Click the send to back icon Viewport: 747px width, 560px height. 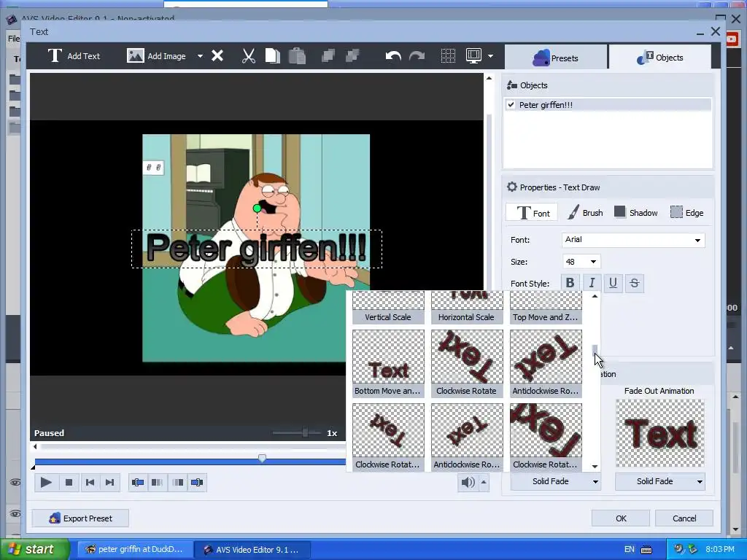click(352, 56)
